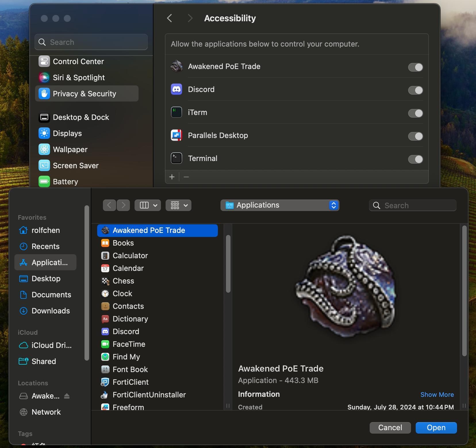Click Show More information link
Image resolution: width=476 pixels, height=448 pixels.
[437, 395]
